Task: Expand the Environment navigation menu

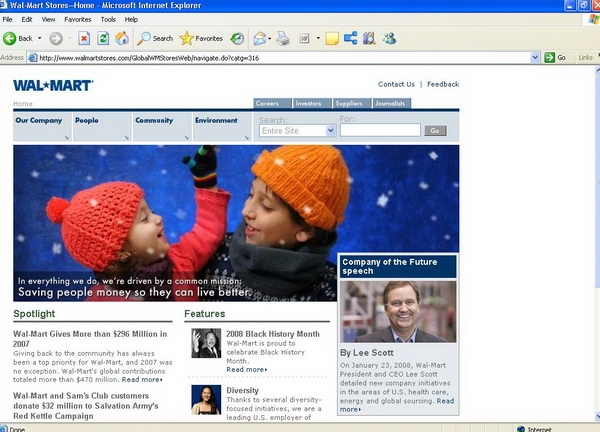Action: point(222,126)
